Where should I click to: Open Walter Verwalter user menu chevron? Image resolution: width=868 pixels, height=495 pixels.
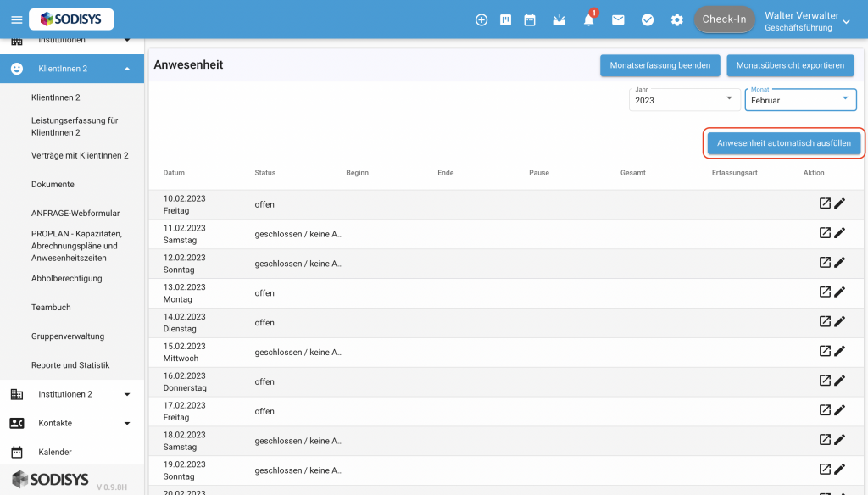click(x=847, y=21)
